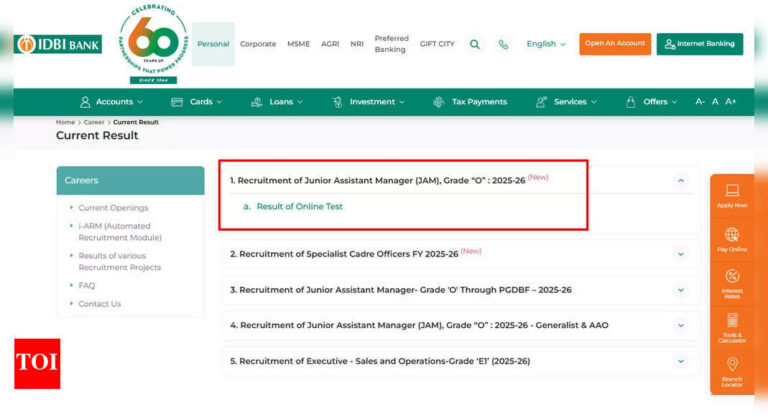Image resolution: width=768 pixels, height=417 pixels.
Task: Click the Current Result breadcrumb text
Action: tap(136, 123)
